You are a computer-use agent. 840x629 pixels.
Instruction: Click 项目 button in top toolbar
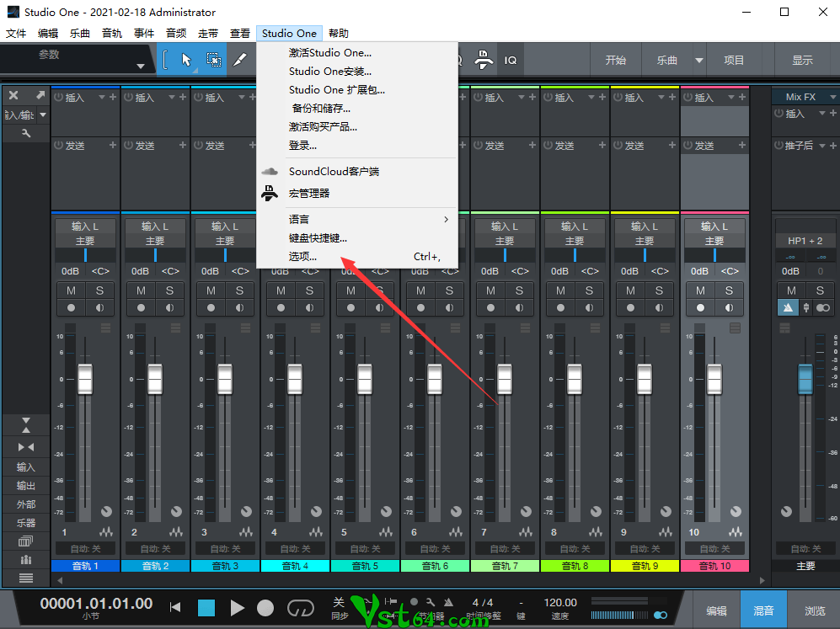coord(733,60)
